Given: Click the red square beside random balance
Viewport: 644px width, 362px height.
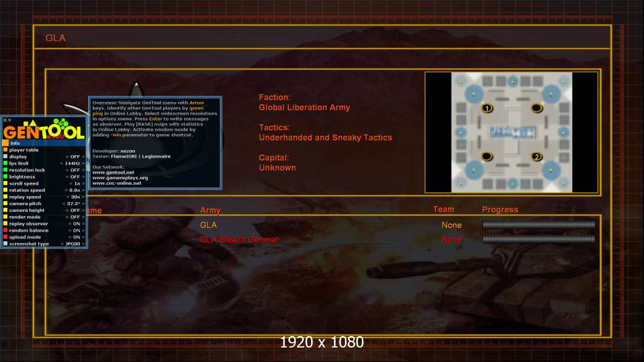Looking at the screenshot, I should [x=5, y=230].
